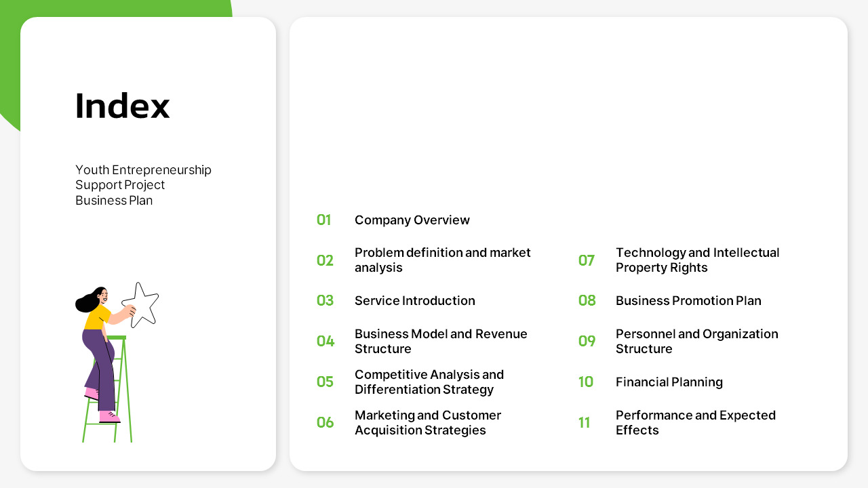Select Personnel and Organization Structure
Image resolution: width=868 pixels, height=488 pixels.
[x=696, y=341]
